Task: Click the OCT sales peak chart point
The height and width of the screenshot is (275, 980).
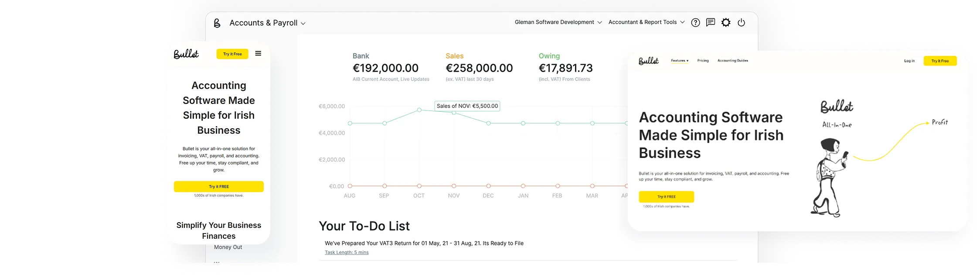Action: coord(419,110)
